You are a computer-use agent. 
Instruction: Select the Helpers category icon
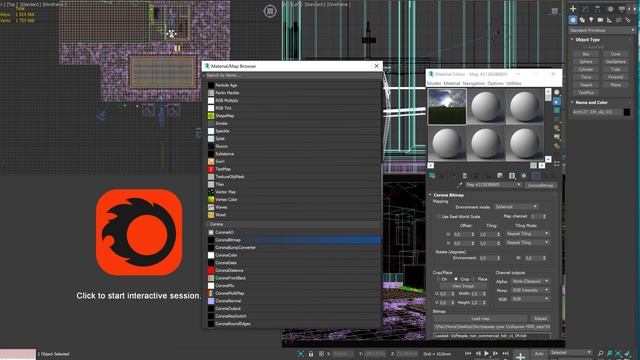click(x=609, y=20)
